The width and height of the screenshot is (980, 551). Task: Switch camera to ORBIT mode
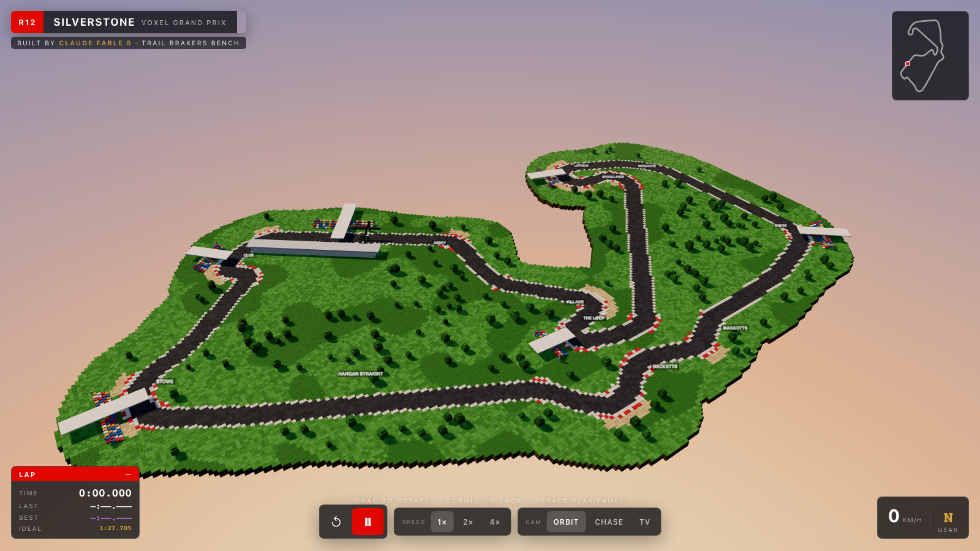pyautogui.click(x=566, y=522)
